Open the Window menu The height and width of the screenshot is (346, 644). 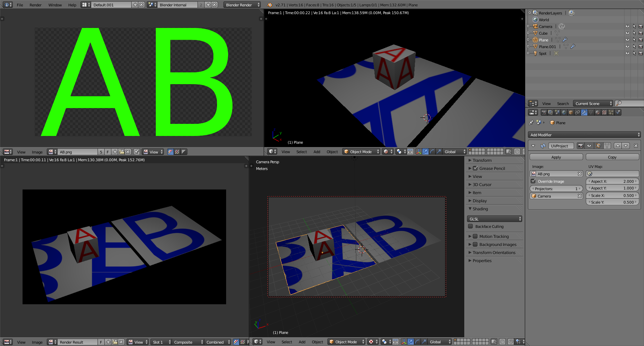point(55,5)
